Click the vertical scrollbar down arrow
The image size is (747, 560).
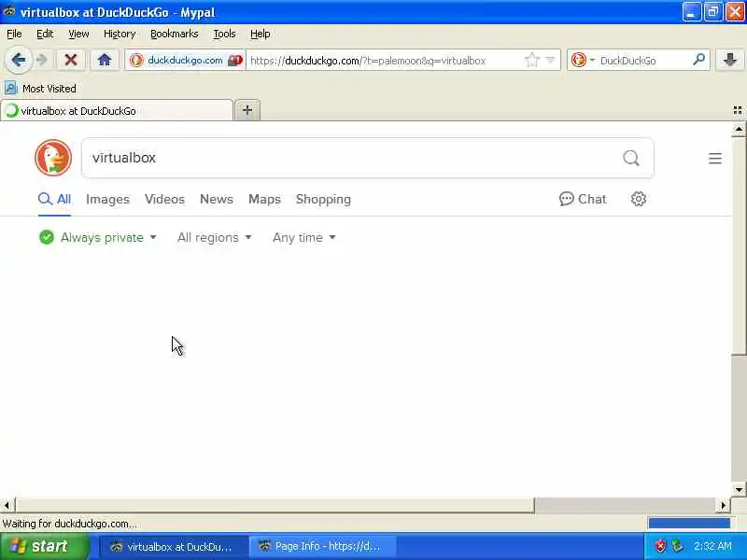[x=739, y=489]
